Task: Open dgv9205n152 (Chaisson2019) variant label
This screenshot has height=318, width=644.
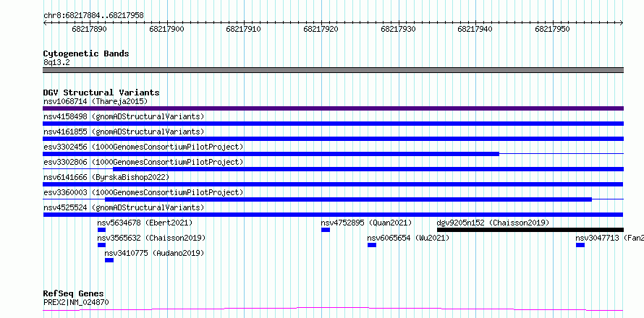Action: 493,223
